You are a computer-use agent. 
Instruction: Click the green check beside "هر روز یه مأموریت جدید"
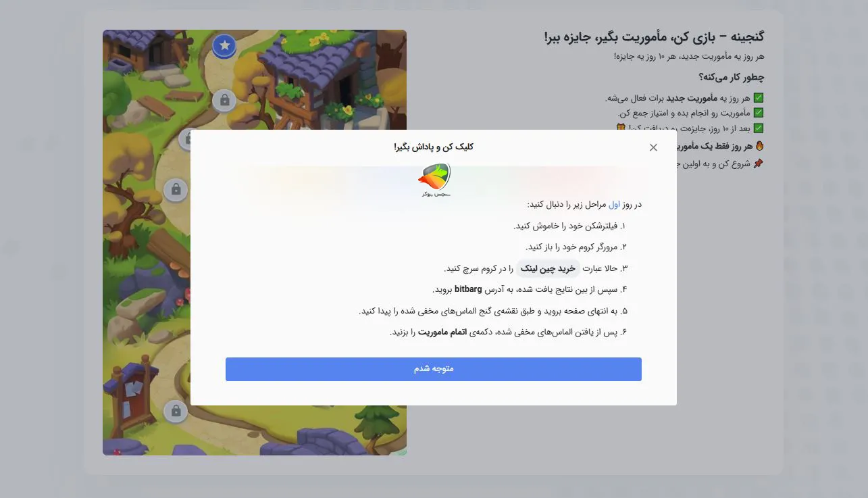(758, 98)
